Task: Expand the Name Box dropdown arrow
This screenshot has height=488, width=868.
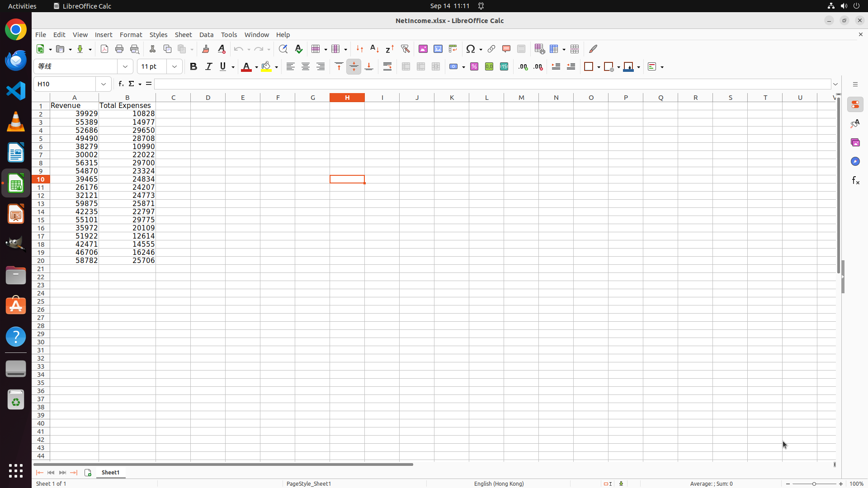Action: 104,84
